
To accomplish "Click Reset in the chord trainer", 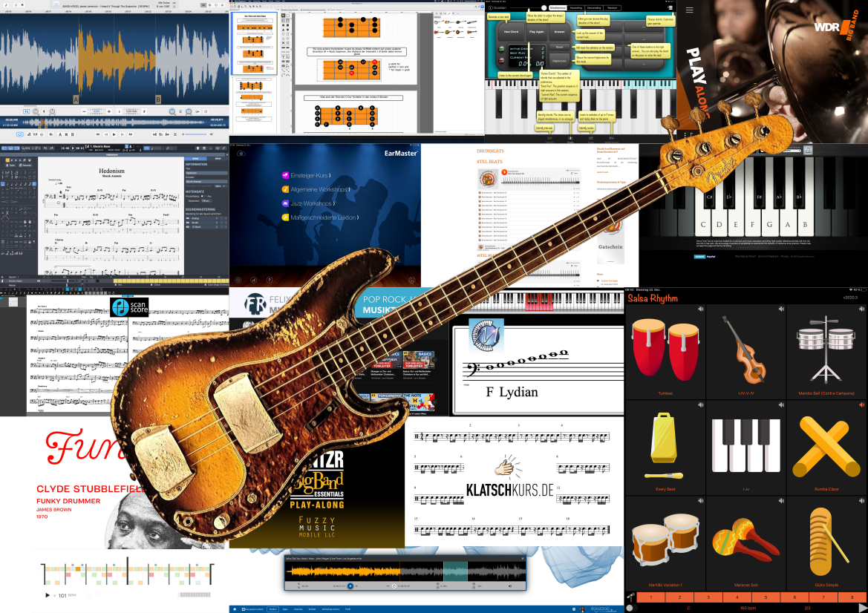I will 560,47.
